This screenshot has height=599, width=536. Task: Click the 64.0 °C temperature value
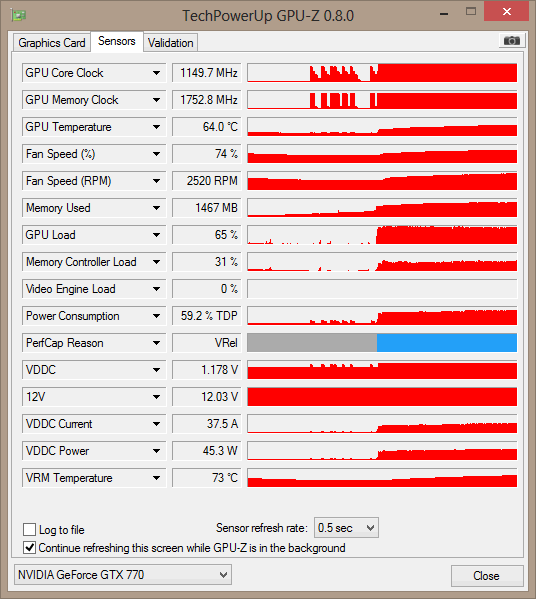[x=207, y=127]
